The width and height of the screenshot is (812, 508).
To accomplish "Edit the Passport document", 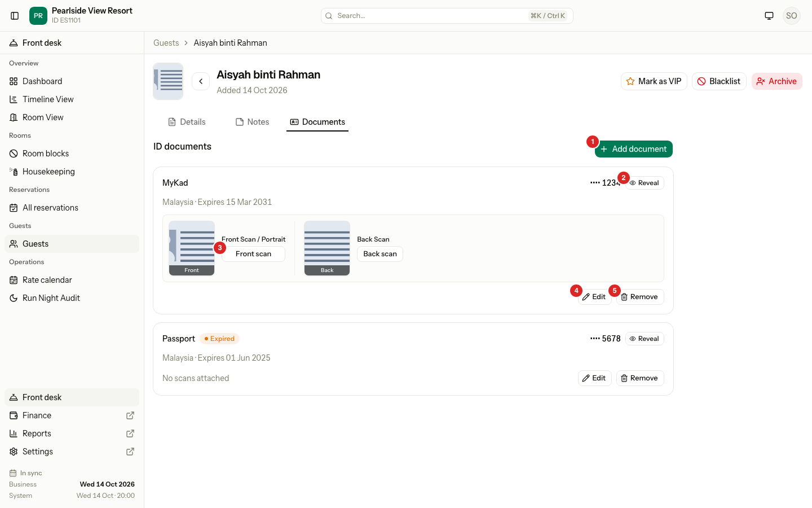I will (x=595, y=378).
